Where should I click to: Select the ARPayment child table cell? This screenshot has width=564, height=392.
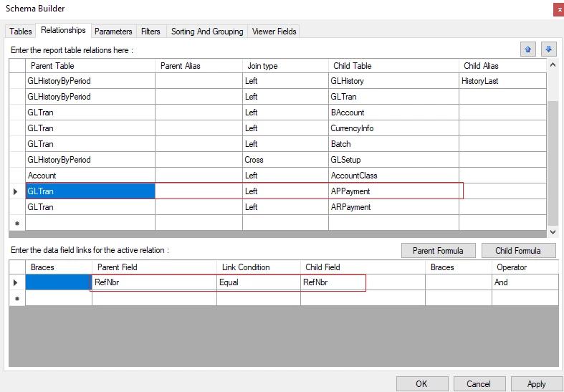pos(393,207)
